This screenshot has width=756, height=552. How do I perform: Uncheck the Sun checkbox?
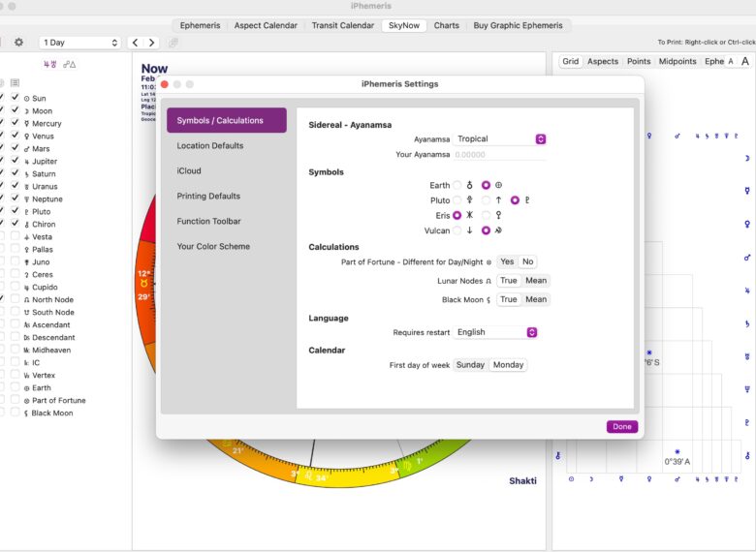coord(15,97)
